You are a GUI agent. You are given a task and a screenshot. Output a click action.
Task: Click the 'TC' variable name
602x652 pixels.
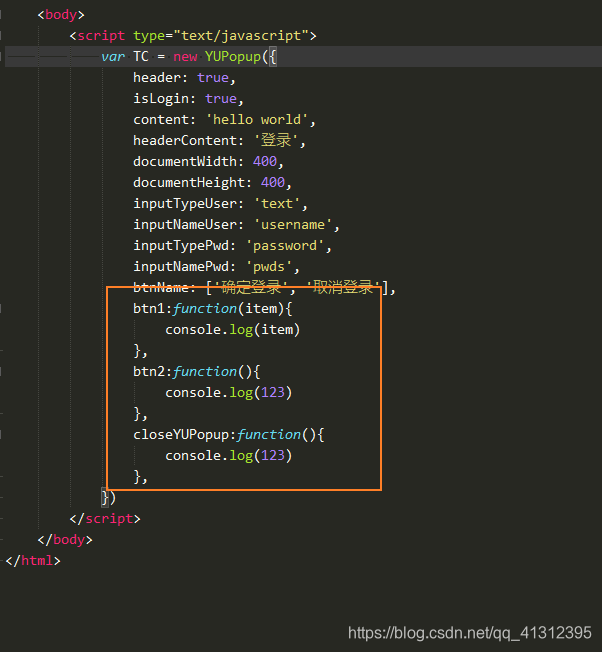pos(141,57)
